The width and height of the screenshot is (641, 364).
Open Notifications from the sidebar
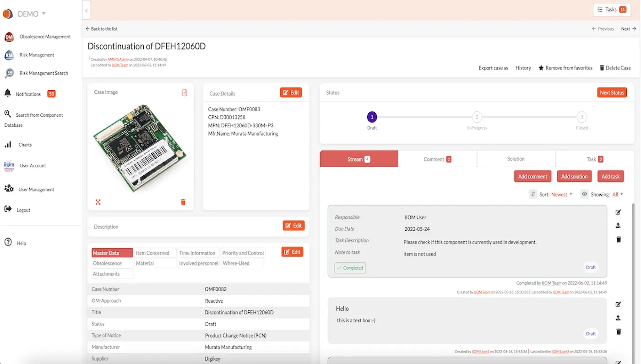(28, 94)
